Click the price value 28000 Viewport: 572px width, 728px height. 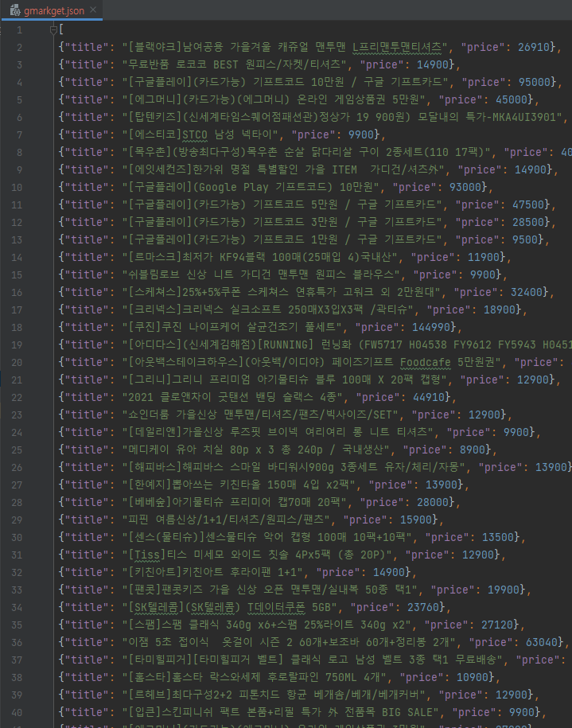click(x=432, y=502)
